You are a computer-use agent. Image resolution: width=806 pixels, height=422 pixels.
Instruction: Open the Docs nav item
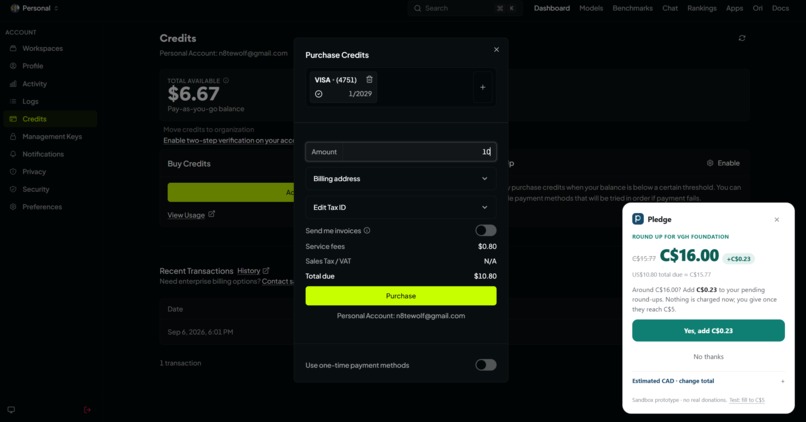coord(780,8)
